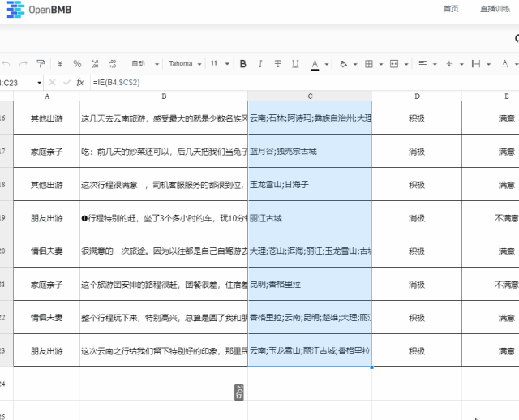Open the name box dropdown arrow

40,83
